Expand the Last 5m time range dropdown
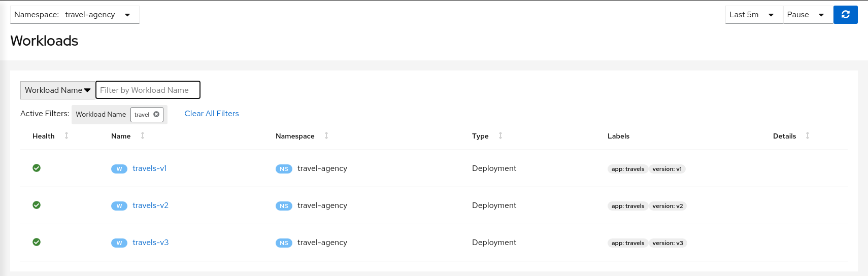Image resolution: width=868 pixels, height=276 pixels. coord(753,15)
